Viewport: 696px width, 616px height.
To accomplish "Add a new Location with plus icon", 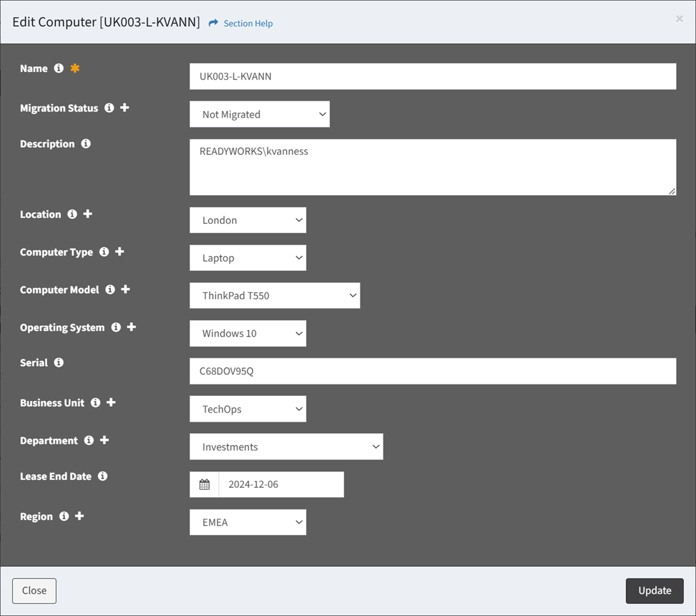I will [87, 214].
